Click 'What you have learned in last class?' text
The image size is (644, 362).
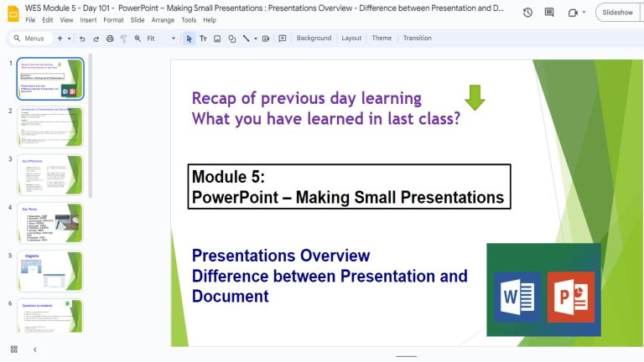(326, 119)
